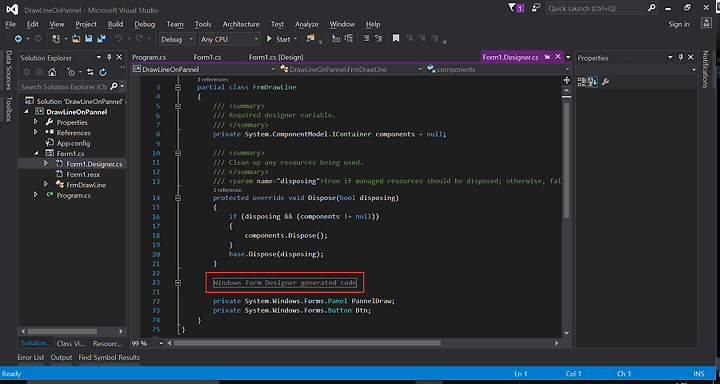Expand the Windows Form Designer generated code region
Viewport: 720px width, 384px height.
click(178, 283)
